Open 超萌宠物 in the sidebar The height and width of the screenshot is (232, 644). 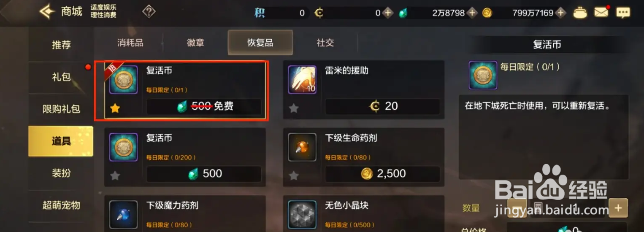(x=61, y=205)
